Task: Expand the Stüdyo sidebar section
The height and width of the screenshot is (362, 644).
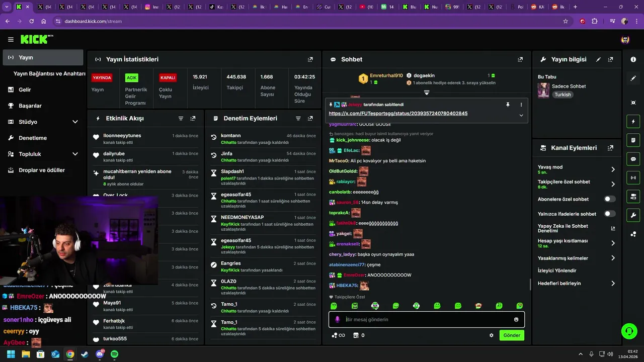Action: [75, 122]
